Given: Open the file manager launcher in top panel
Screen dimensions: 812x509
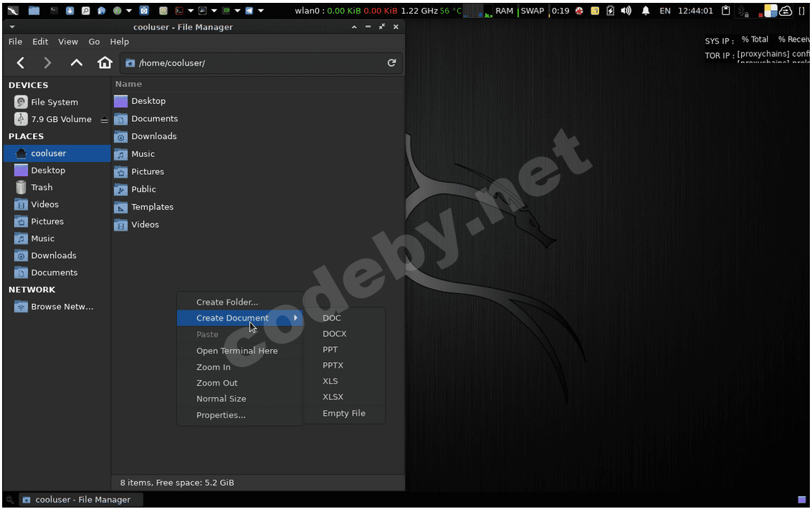Looking at the screenshot, I should (x=34, y=10).
